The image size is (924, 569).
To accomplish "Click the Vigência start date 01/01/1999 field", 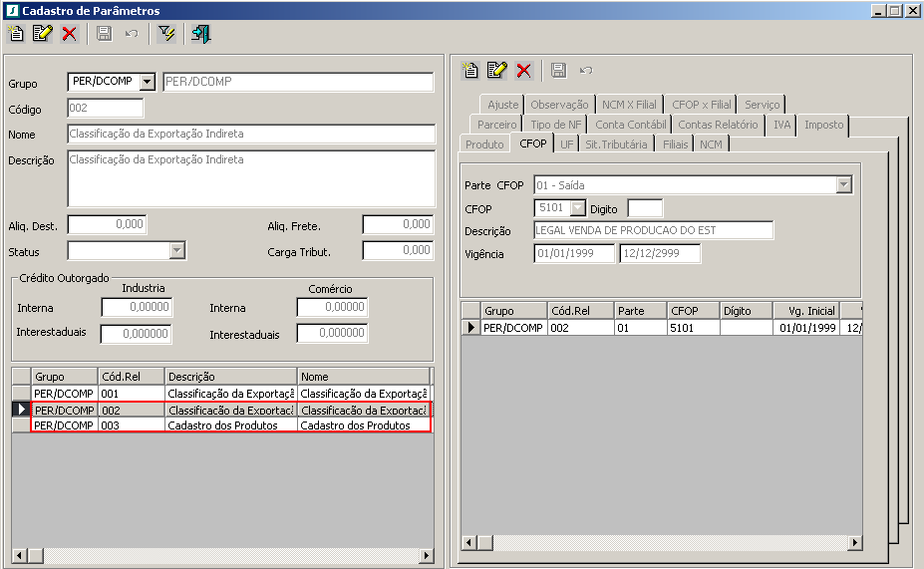I will click(574, 254).
